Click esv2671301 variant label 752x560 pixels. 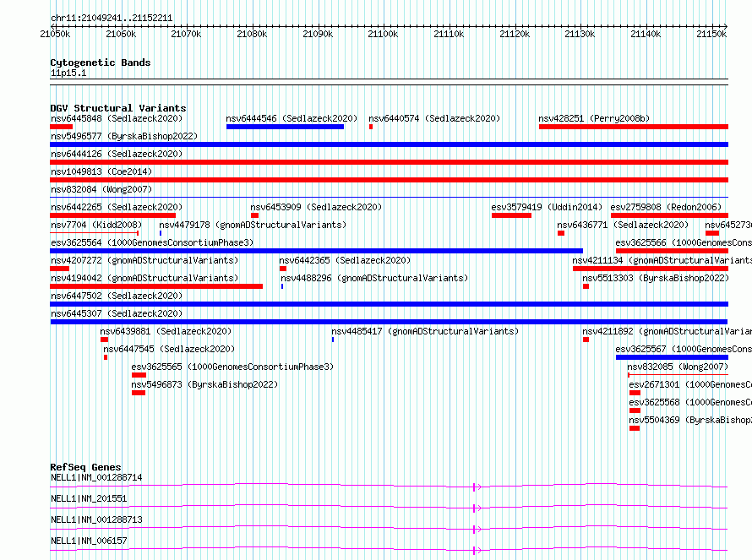coord(690,384)
